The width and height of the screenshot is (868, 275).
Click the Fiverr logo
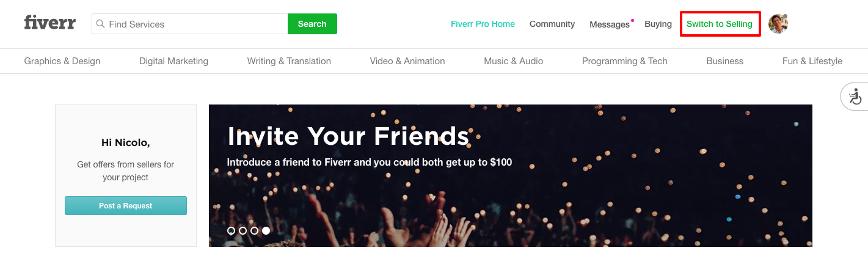tap(49, 23)
